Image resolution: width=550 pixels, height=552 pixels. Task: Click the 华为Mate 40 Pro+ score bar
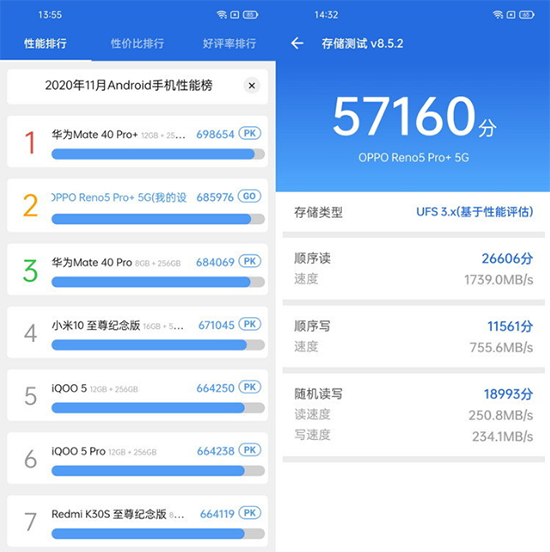[x=158, y=154]
